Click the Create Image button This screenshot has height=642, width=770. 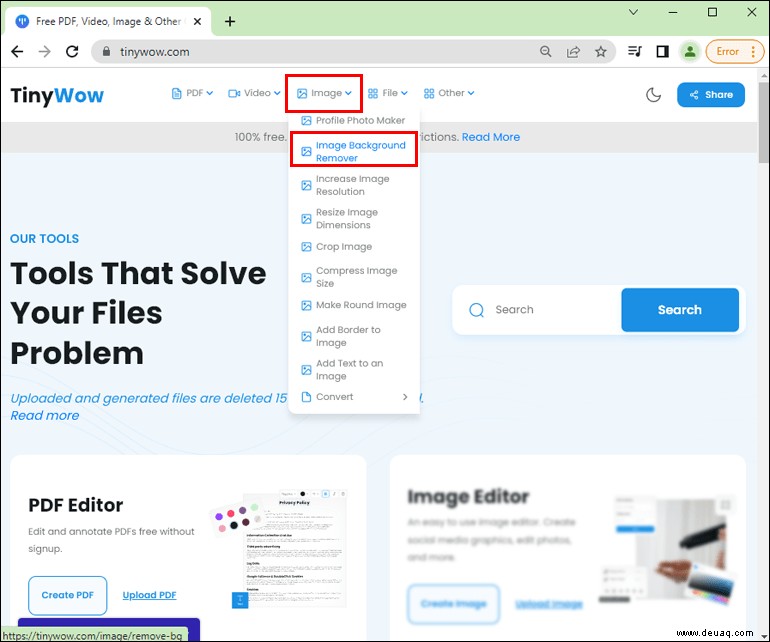(x=453, y=603)
